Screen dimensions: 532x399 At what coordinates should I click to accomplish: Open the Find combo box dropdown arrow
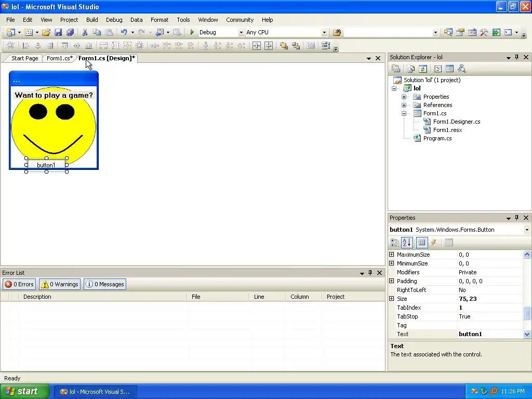(435, 33)
